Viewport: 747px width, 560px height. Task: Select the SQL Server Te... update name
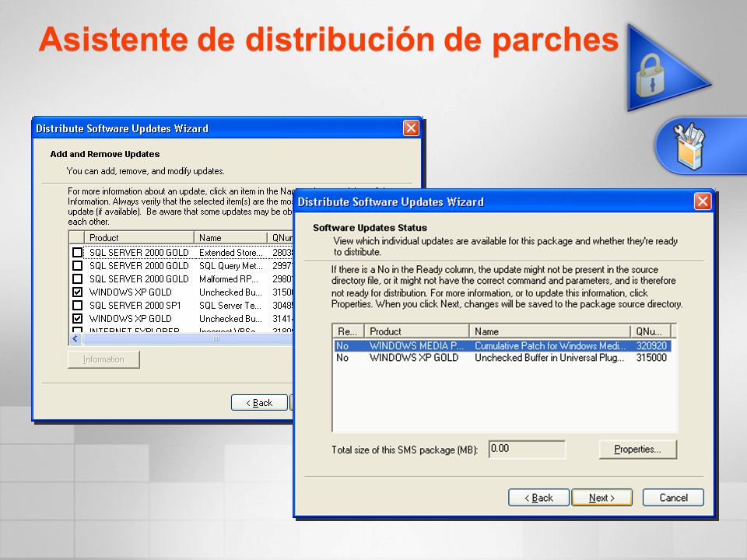point(230,305)
